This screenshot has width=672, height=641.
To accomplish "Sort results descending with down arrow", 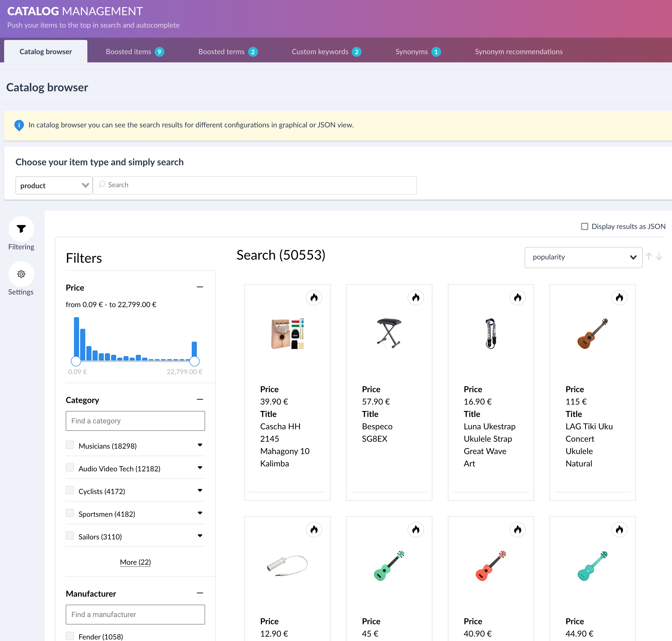I will pyautogui.click(x=659, y=256).
